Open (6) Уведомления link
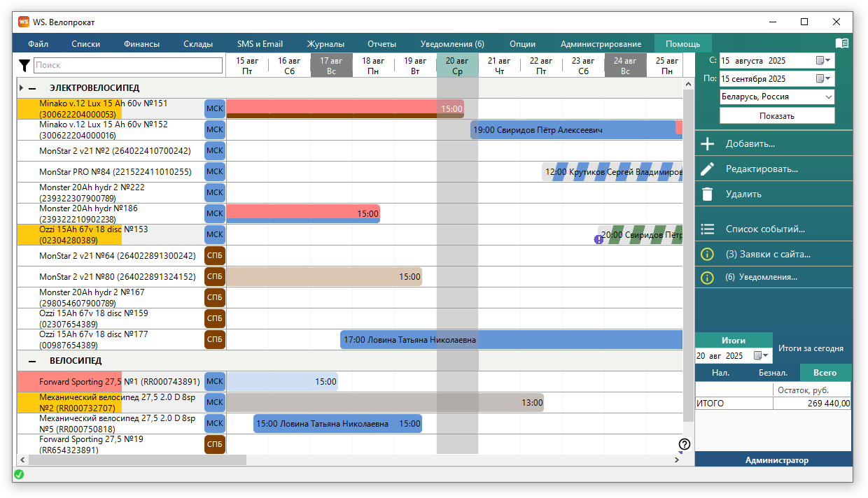 [761, 277]
